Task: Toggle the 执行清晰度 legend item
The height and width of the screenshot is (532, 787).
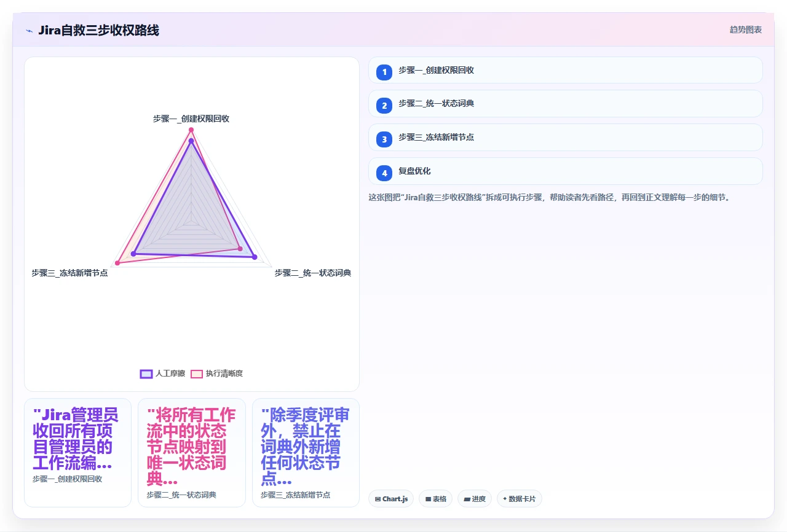Action: point(217,374)
